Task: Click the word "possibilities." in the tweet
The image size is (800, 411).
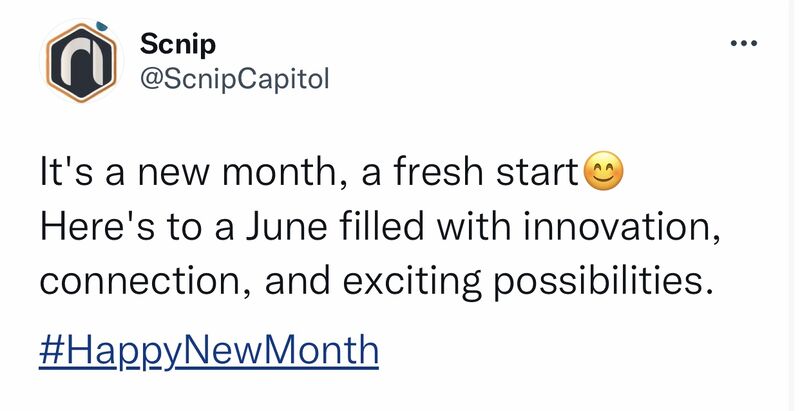Action: coord(604,281)
